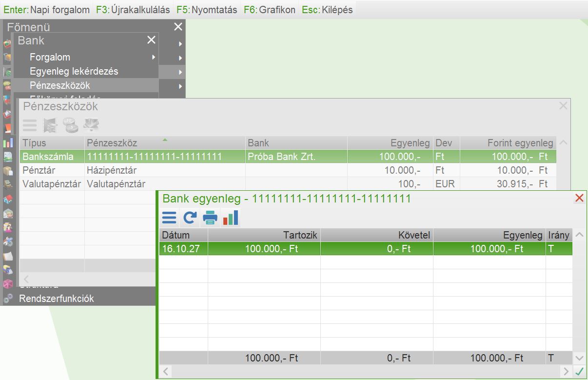Close the Pénzeszközök window with gray X
Image resolution: width=588 pixels, height=380 pixels.
point(563,105)
